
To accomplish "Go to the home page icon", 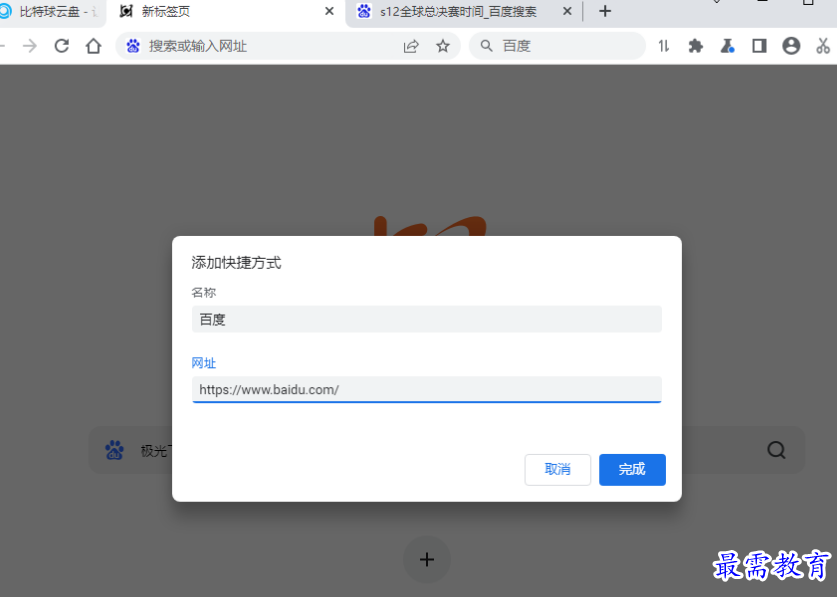I will pos(93,46).
